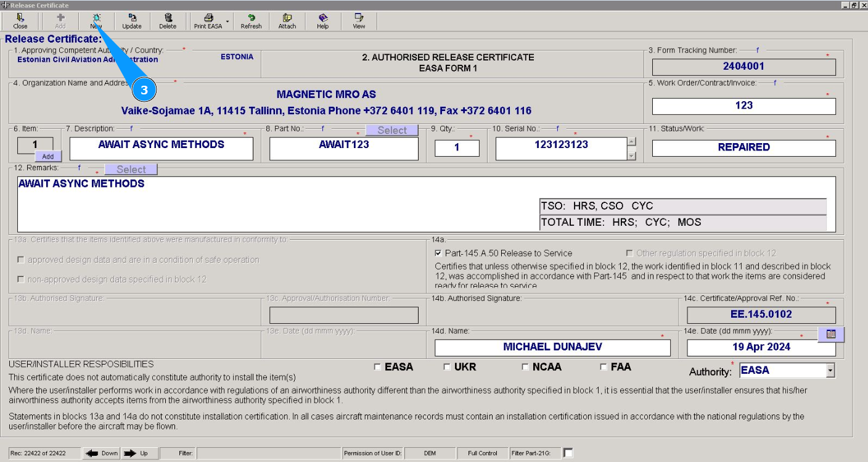
Task: Click the Form Tracking Number field
Action: [743, 67]
